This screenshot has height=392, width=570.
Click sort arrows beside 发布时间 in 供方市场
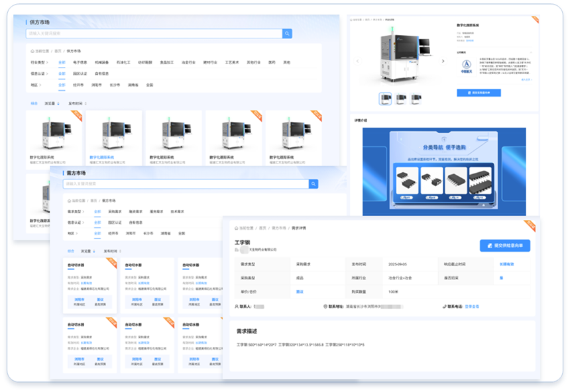(85, 103)
